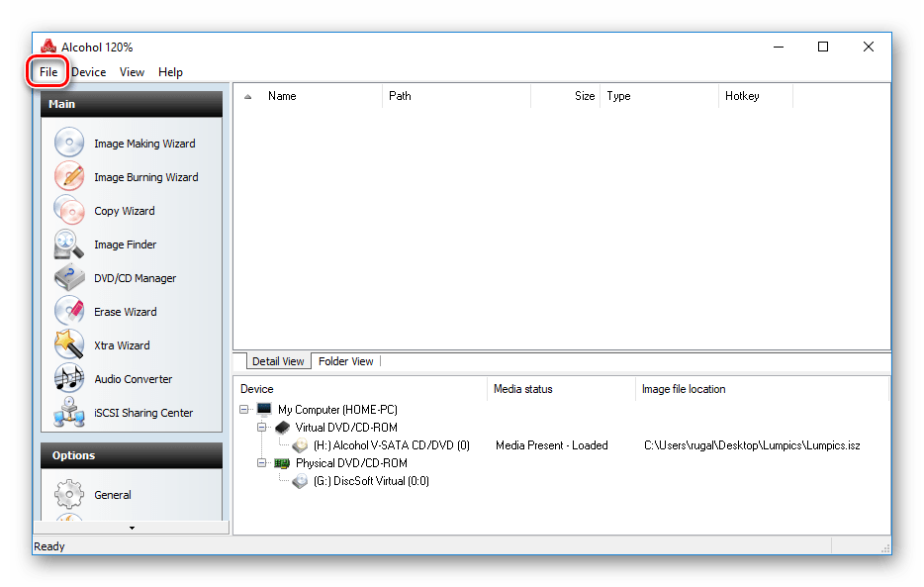The height and width of the screenshot is (587, 924).
Task: Open Audio Converter link
Action: tap(134, 379)
